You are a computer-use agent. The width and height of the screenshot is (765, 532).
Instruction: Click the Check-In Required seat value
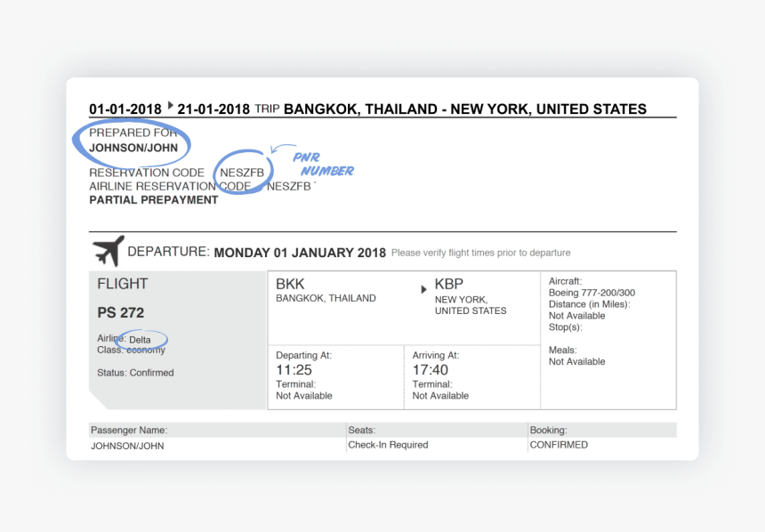(x=388, y=445)
